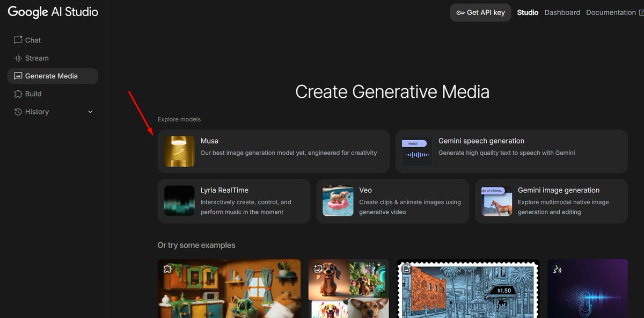Click 'Create clips & animate images' description

410,207
